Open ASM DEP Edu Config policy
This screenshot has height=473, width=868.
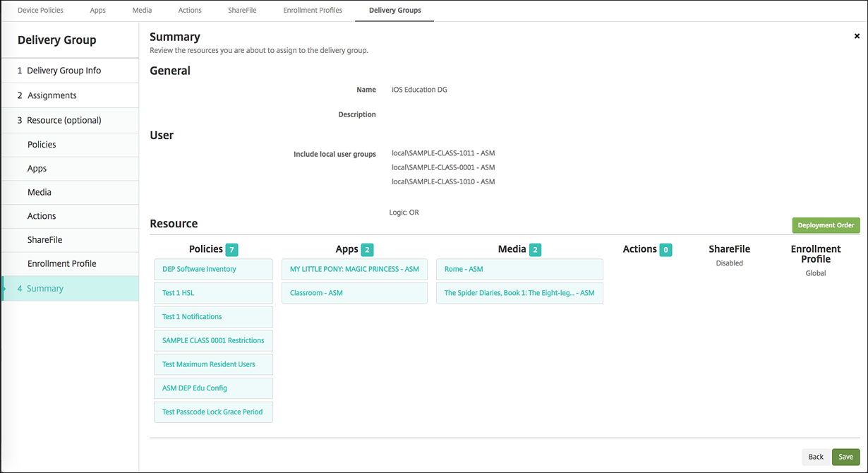click(x=213, y=388)
